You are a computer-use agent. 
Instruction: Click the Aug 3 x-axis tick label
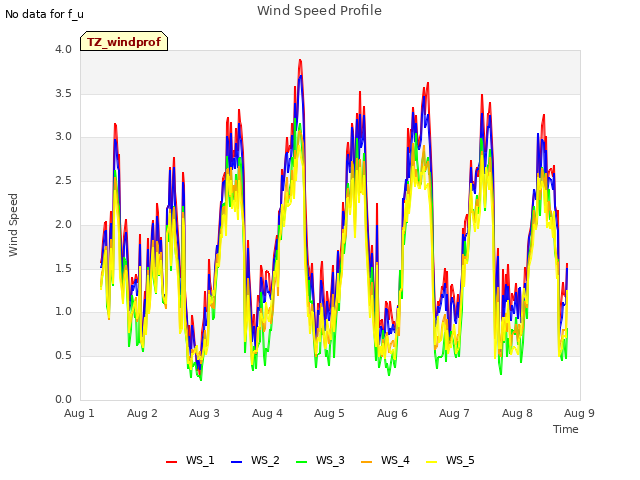pos(204,413)
